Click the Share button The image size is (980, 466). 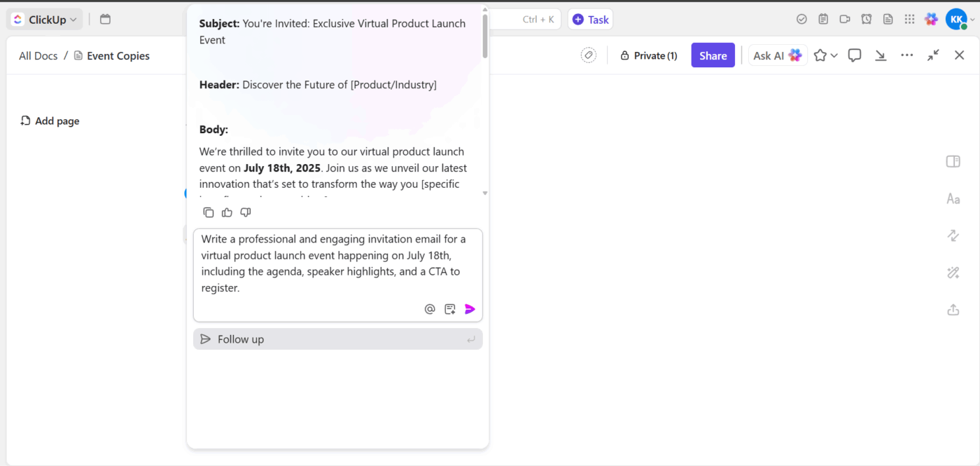coord(713,55)
